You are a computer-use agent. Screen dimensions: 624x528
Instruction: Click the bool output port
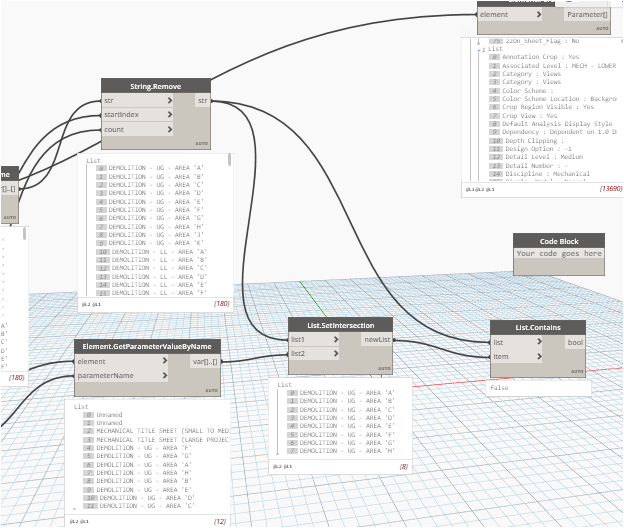pyautogui.click(x=575, y=342)
